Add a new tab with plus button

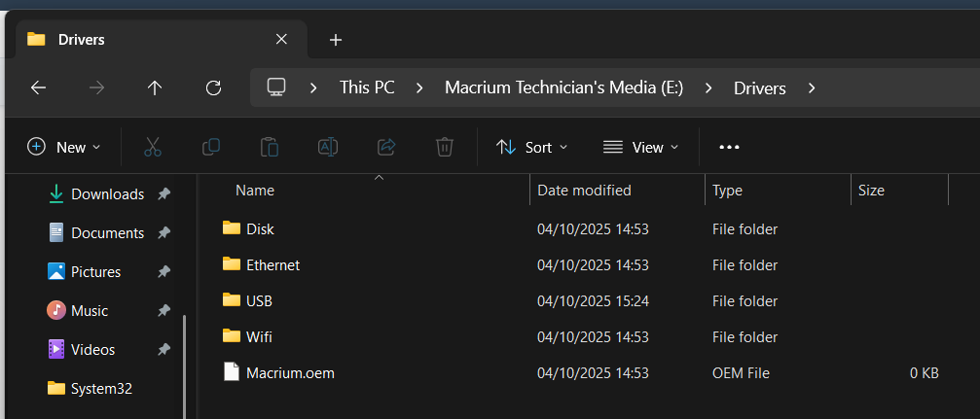336,40
